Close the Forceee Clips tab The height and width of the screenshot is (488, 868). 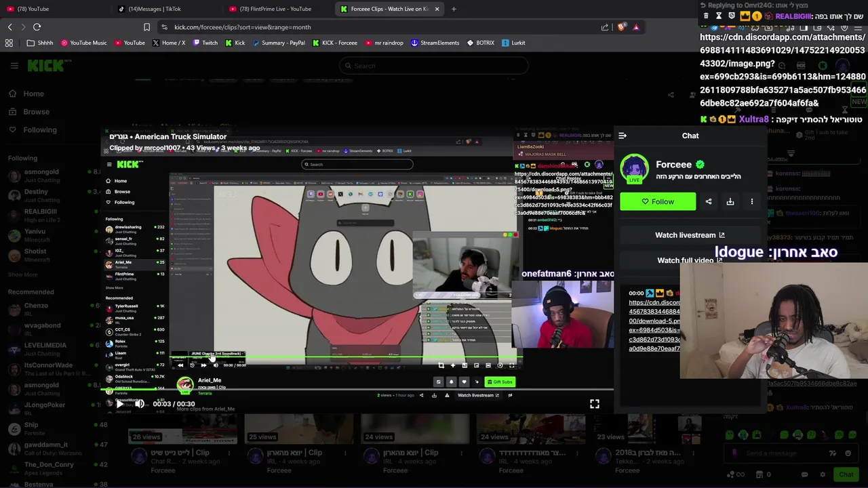(437, 9)
